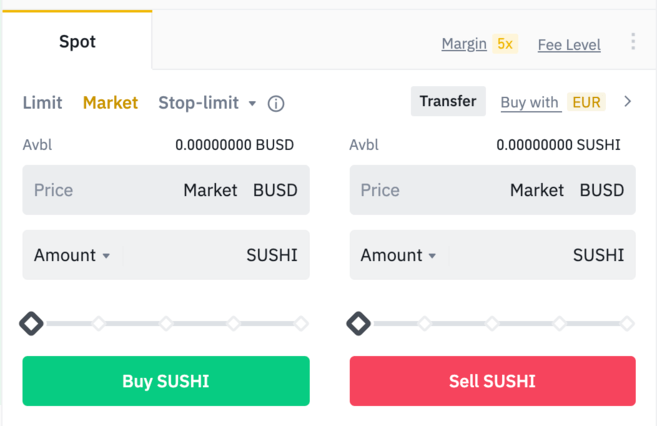
Task: Set the buy slider to its midpoint
Action: tap(166, 323)
